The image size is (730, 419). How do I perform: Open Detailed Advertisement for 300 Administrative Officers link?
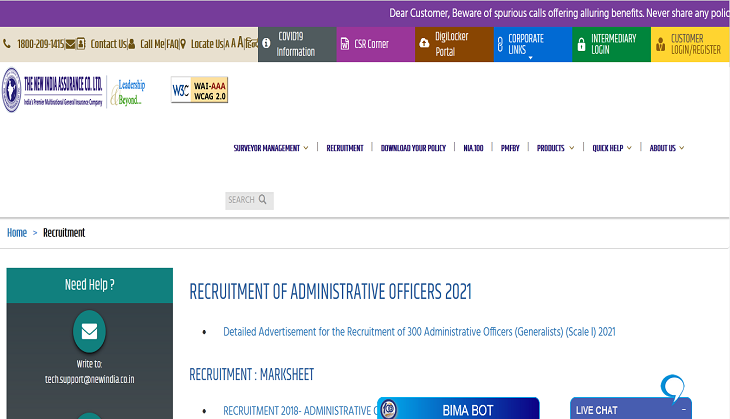pyautogui.click(x=419, y=332)
